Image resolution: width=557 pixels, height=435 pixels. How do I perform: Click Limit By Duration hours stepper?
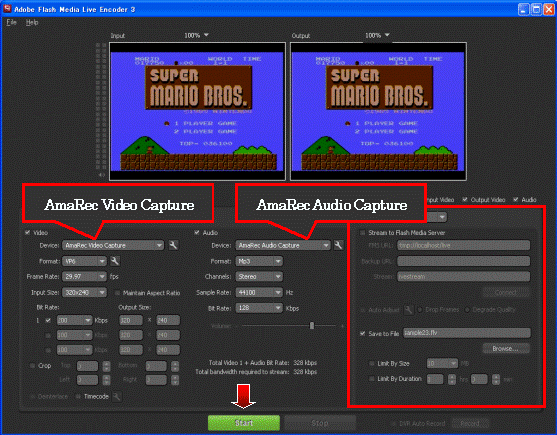tap(452, 379)
